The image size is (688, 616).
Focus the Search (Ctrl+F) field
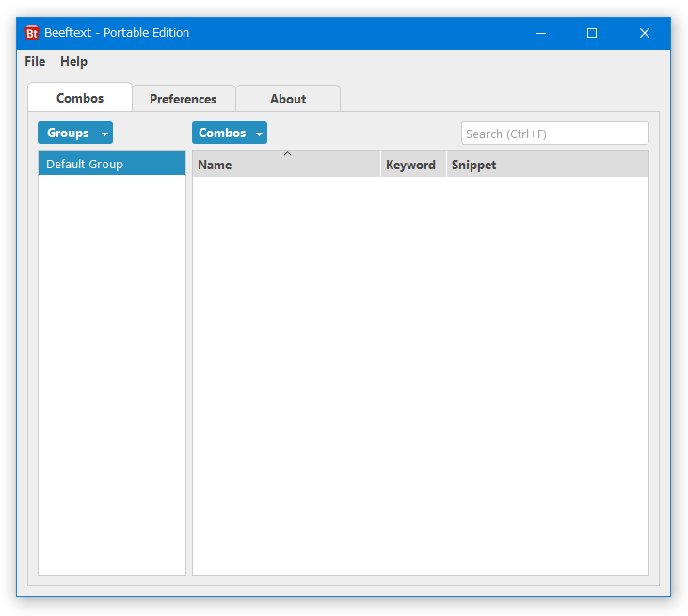[555, 134]
